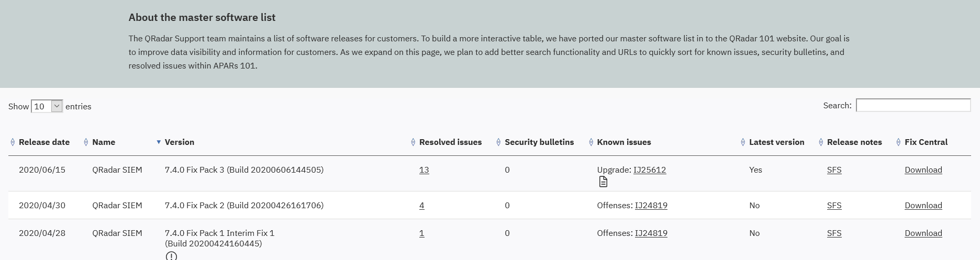Viewport: 980px width, 260px height.
Task: Sort by Release notes column
Action: (821, 142)
